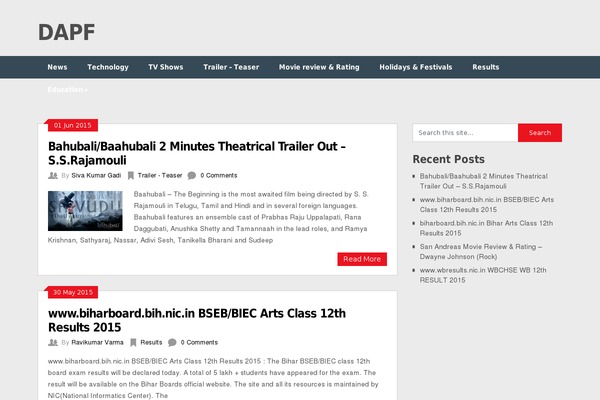Select Trailer - Teaser in navigation bar
600x400 pixels.
click(231, 67)
